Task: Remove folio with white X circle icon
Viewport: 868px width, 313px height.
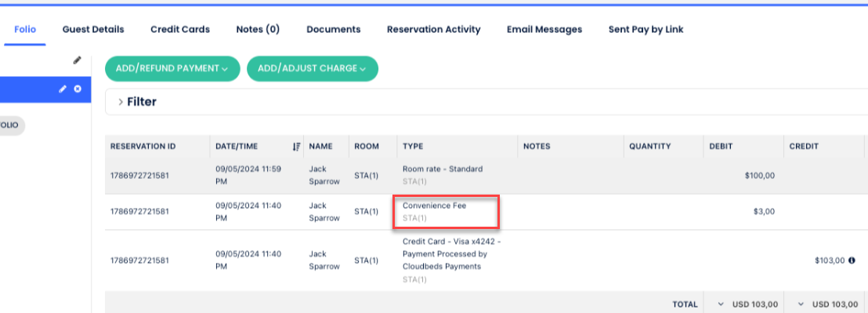Action: [x=78, y=89]
